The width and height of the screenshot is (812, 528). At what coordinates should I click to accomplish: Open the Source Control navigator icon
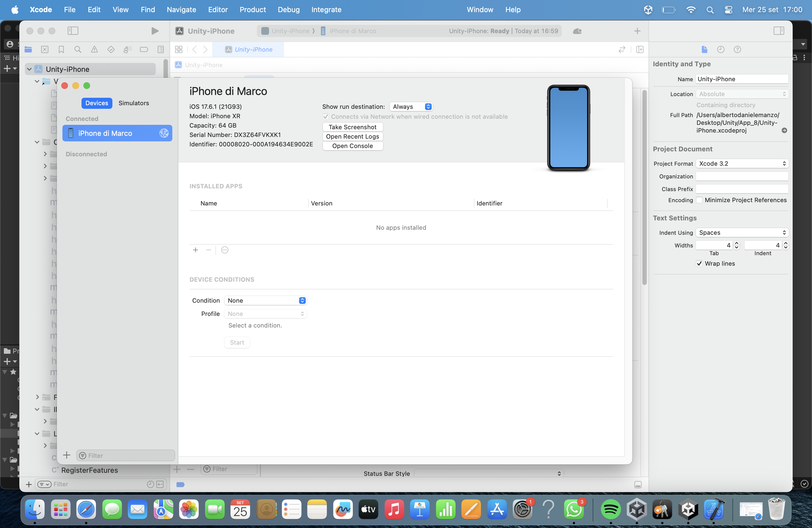45,49
